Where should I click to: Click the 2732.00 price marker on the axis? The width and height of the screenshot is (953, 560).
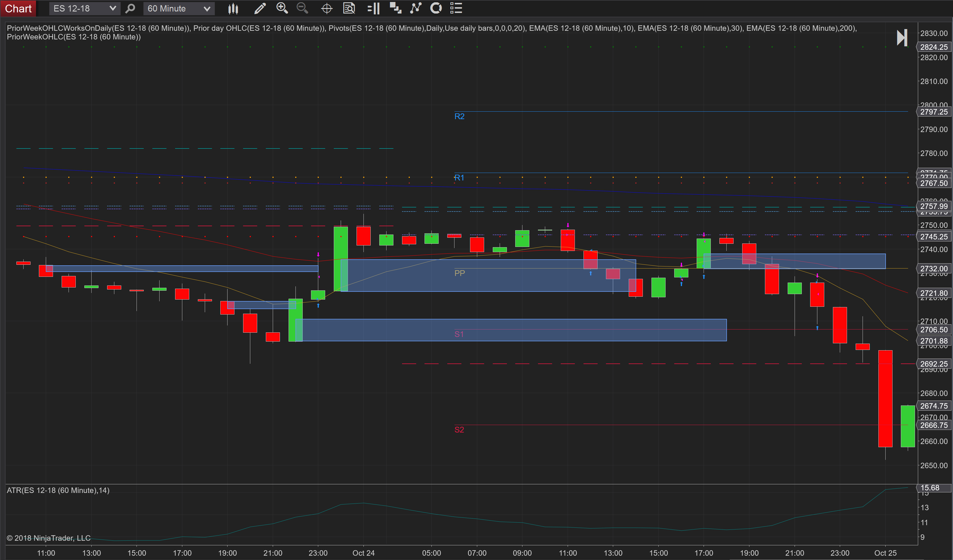click(933, 269)
